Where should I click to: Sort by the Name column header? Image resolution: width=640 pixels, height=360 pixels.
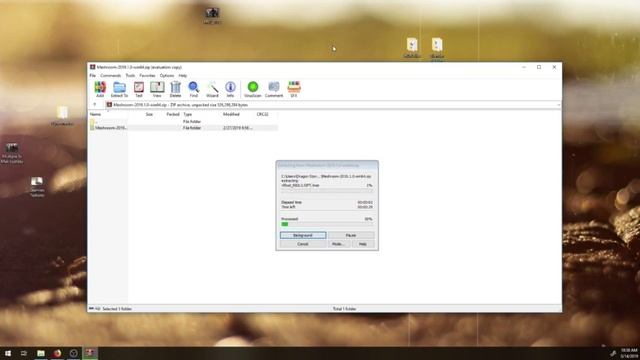[x=108, y=114]
